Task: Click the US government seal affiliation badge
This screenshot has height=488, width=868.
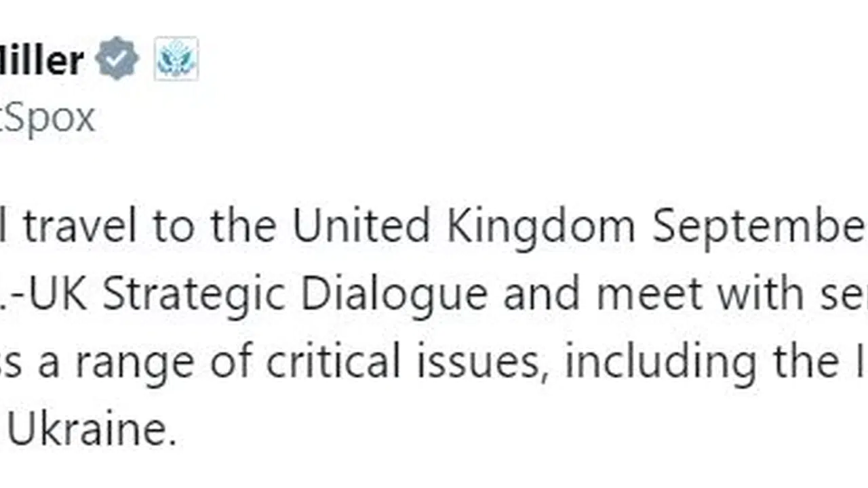Action: pyautogui.click(x=176, y=59)
